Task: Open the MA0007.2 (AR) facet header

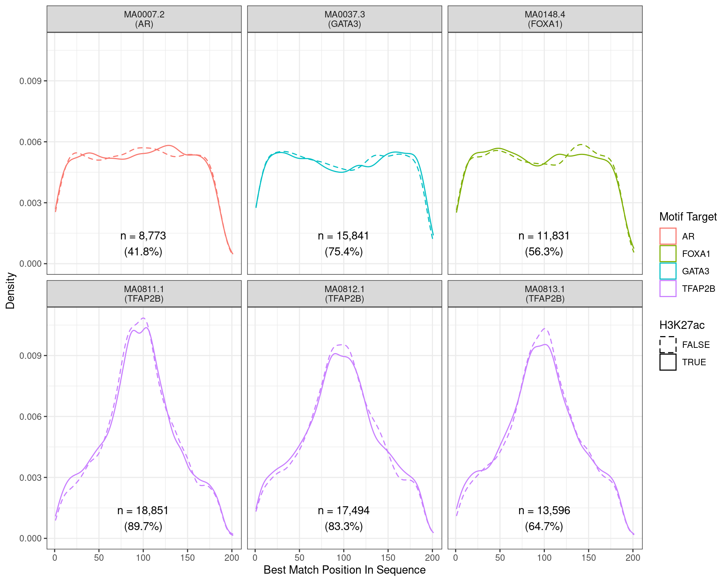Action: pyautogui.click(x=143, y=18)
